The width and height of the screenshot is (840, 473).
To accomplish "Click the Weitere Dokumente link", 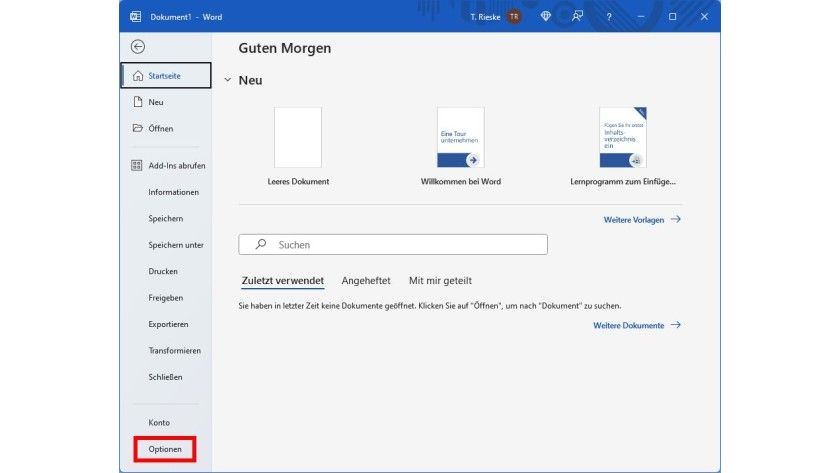I will [x=636, y=325].
